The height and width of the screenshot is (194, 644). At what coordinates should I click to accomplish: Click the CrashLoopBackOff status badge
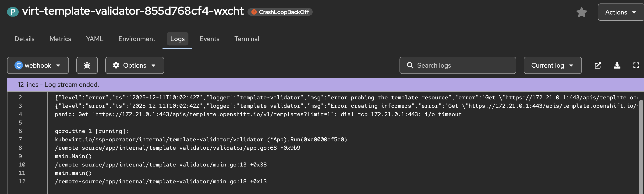point(280,12)
